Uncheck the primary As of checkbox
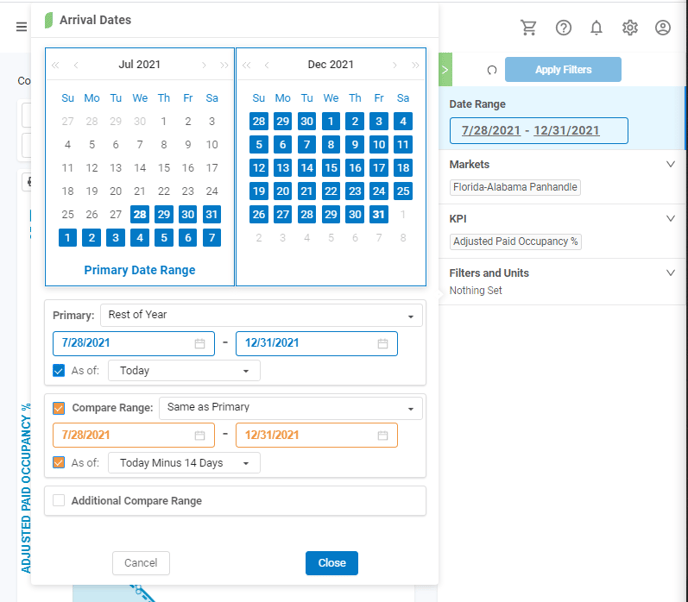 [59, 371]
